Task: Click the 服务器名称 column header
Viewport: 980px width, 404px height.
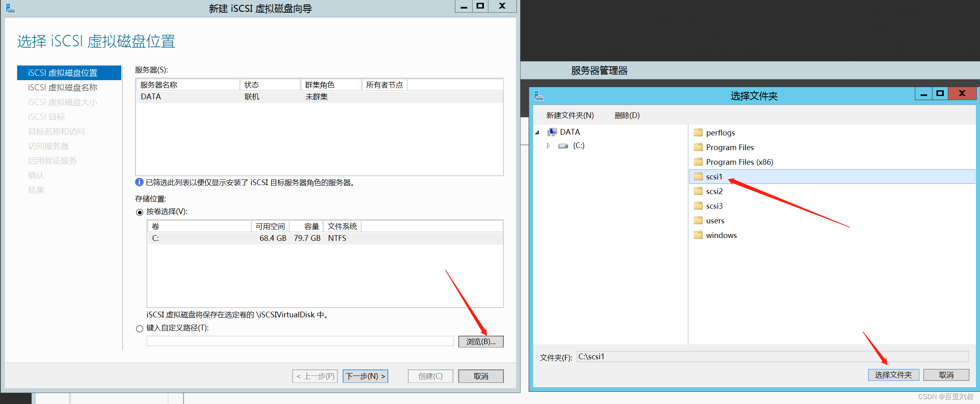Action: click(188, 85)
